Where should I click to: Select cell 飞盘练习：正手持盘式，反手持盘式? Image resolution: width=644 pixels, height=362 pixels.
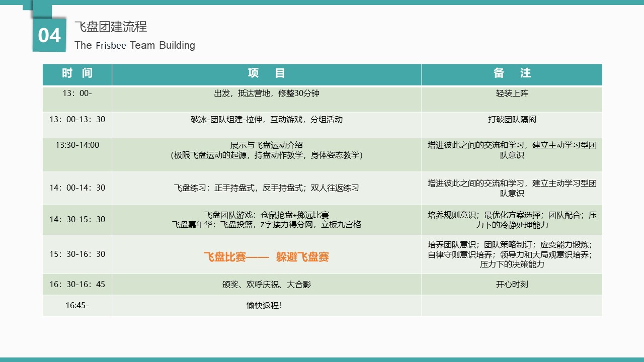click(x=267, y=188)
